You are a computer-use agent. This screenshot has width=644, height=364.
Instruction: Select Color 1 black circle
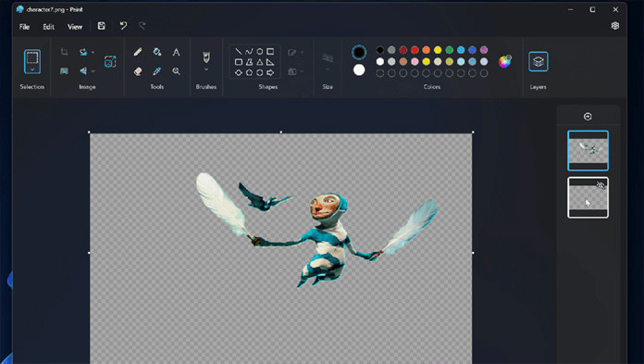[x=359, y=52]
